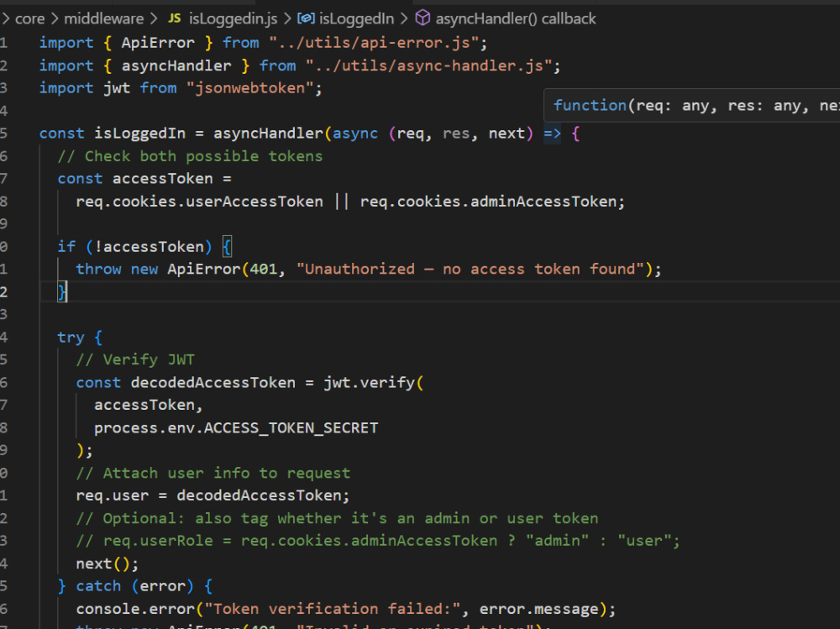The width and height of the screenshot is (840, 629).
Task: Click the commented-out req.userRole line
Action: coord(378,541)
